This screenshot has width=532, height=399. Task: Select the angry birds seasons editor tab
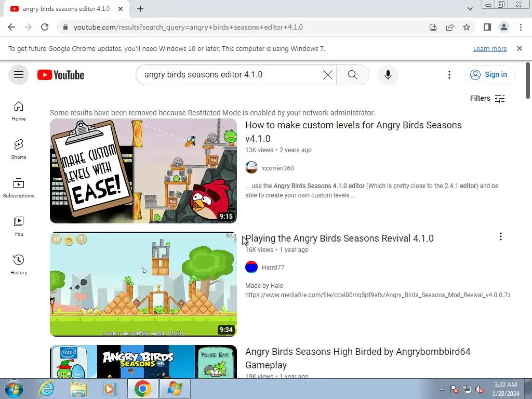pos(66,9)
